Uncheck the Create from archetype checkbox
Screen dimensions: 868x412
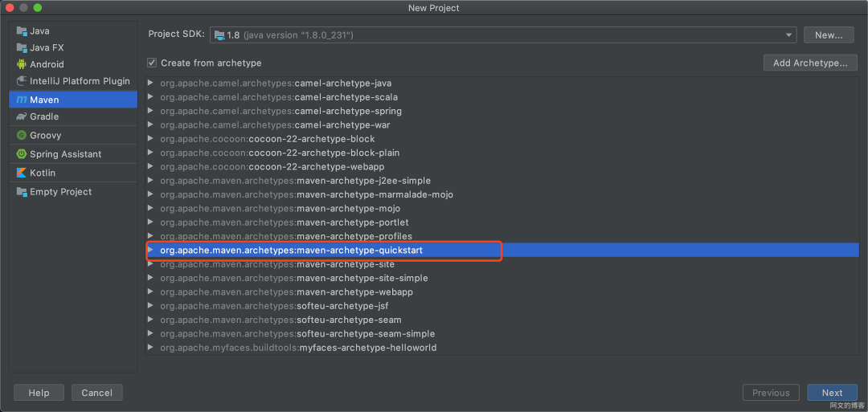(x=152, y=63)
